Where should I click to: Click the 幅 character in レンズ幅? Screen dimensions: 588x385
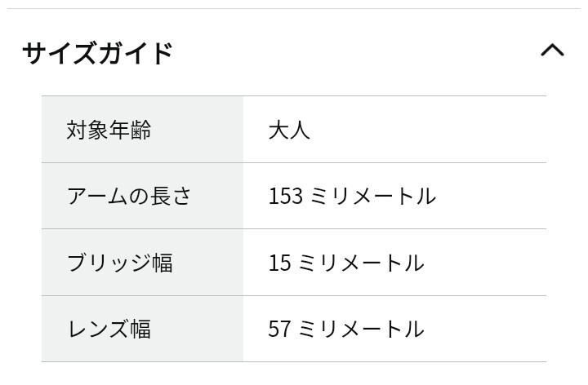tap(140, 329)
